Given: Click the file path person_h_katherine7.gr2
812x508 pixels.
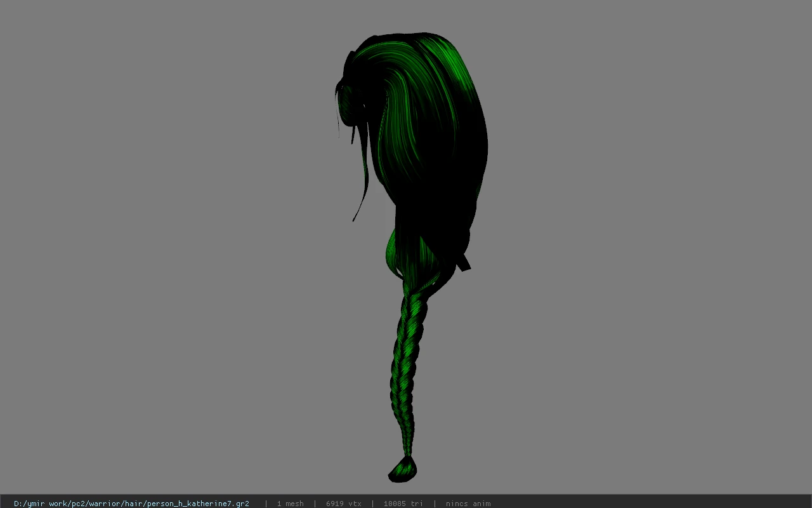Looking at the screenshot, I should pyautogui.click(x=131, y=504).
